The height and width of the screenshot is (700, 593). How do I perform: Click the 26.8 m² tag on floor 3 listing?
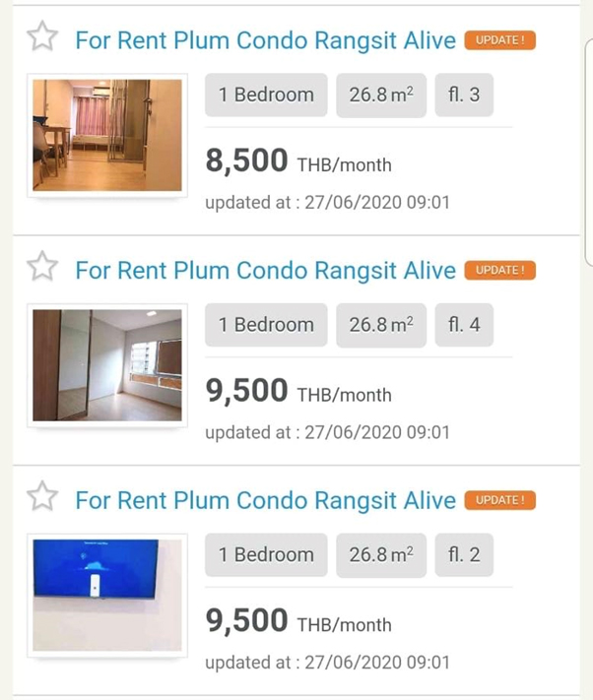tap(381, 95)
